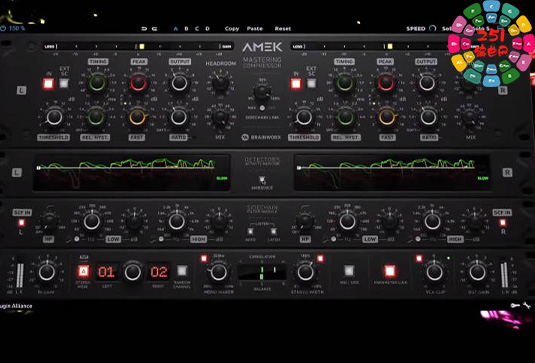Open the key license icon at bottom right

click(x=515, y=305)
